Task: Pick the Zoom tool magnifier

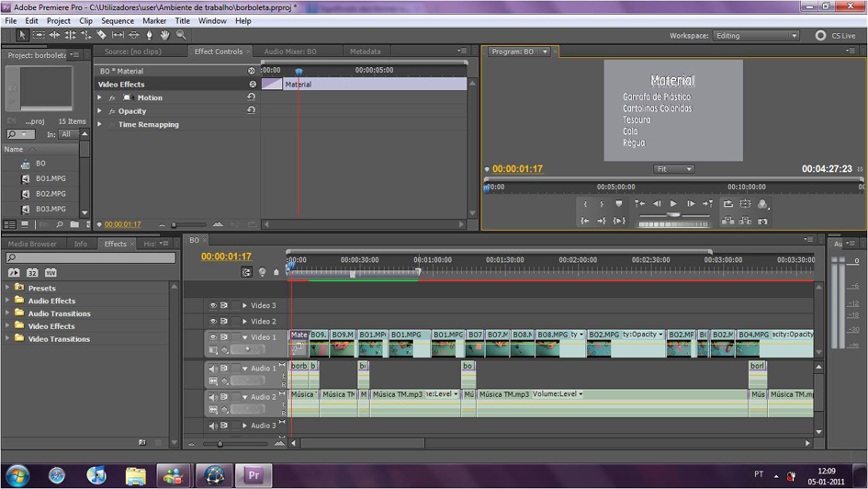Action: pyautogui.click(x=181, y=35)
